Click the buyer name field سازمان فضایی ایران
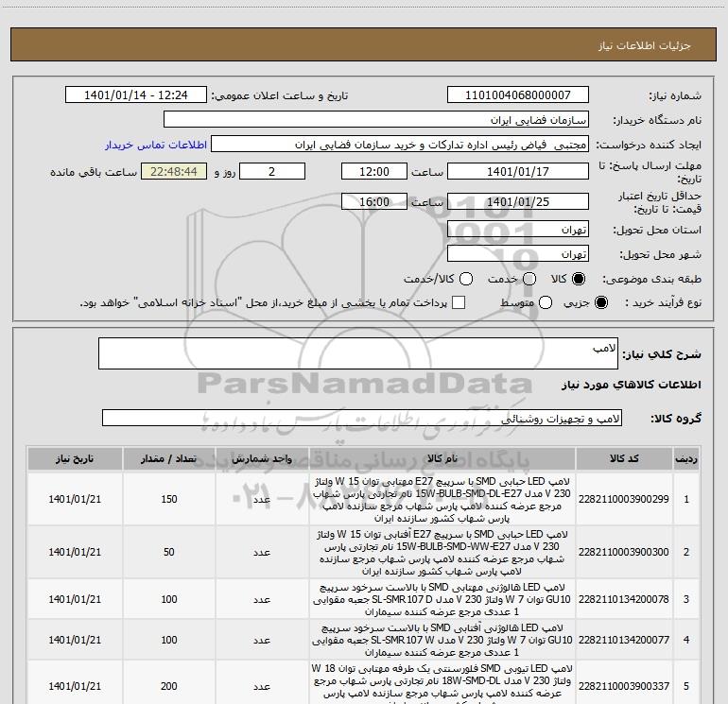 (x=376, y=120)
